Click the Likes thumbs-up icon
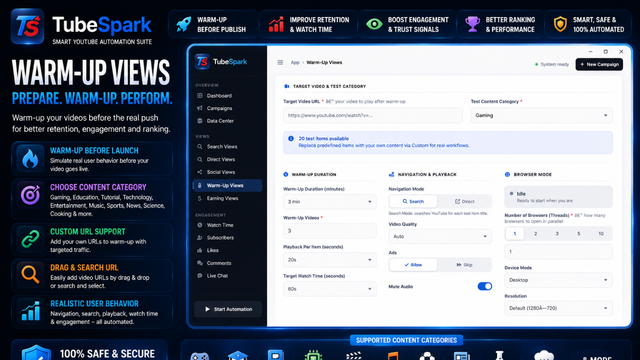Screen dimensions: 640x360 [200, 250]
